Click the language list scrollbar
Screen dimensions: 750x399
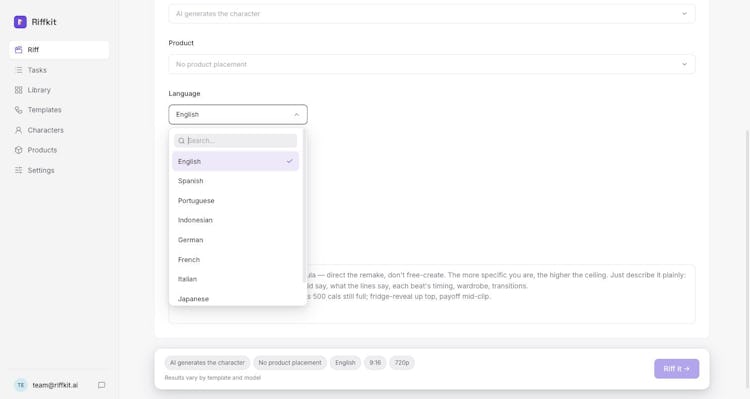pos(304,206)
